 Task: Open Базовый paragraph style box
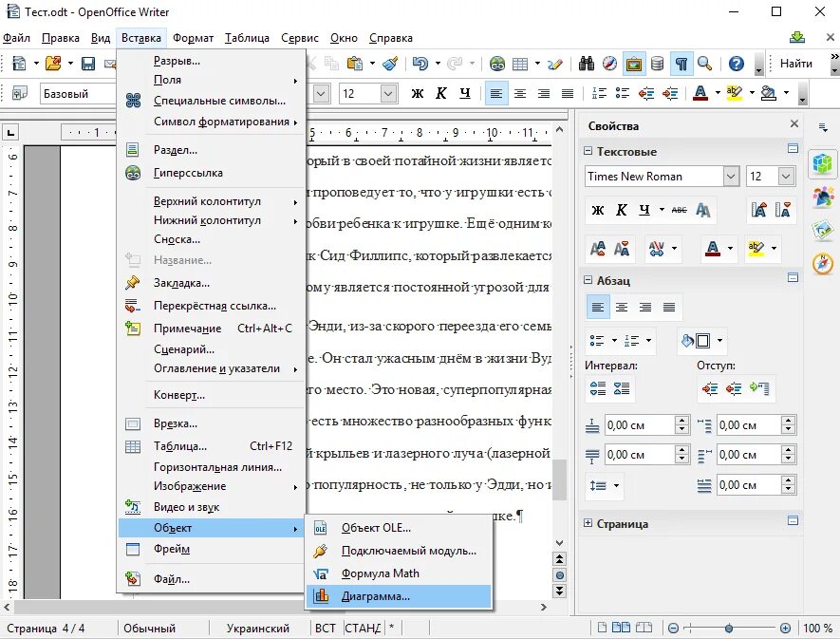click(78, 93)
